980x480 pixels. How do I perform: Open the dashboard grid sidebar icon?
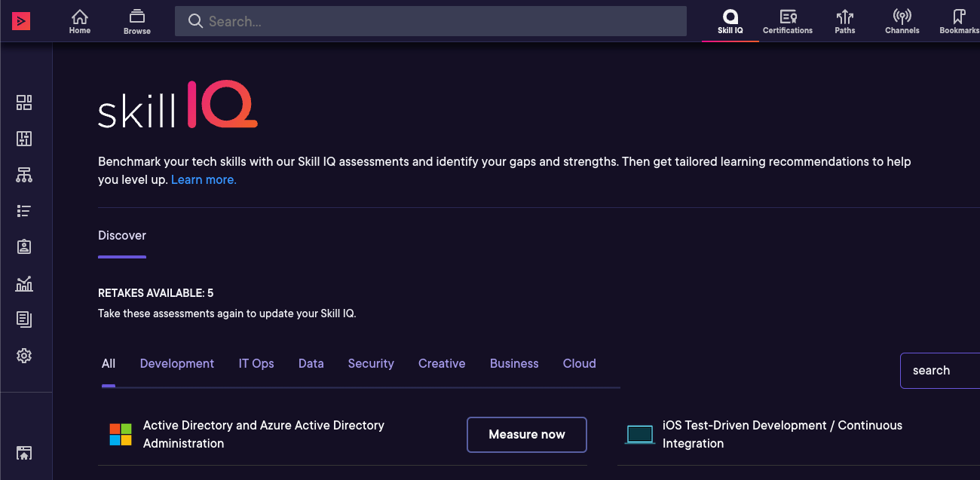[x=24, y=102]
